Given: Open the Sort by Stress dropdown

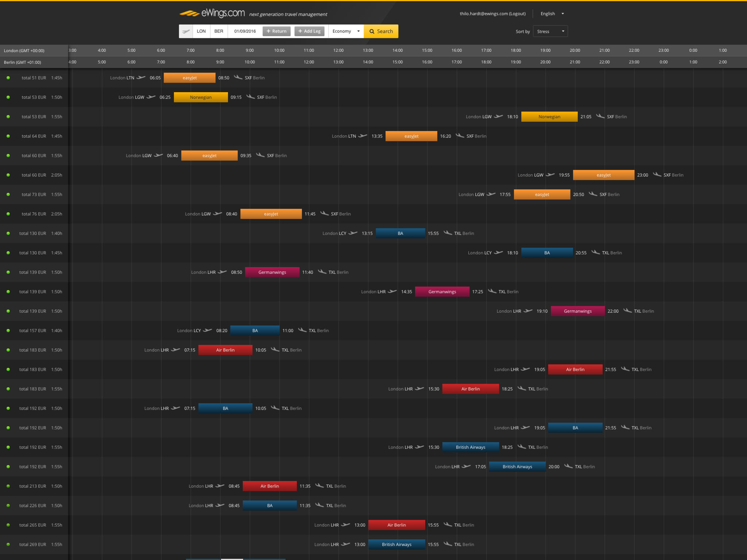Looking at the screenshot, I should click(x=550, y=31).
